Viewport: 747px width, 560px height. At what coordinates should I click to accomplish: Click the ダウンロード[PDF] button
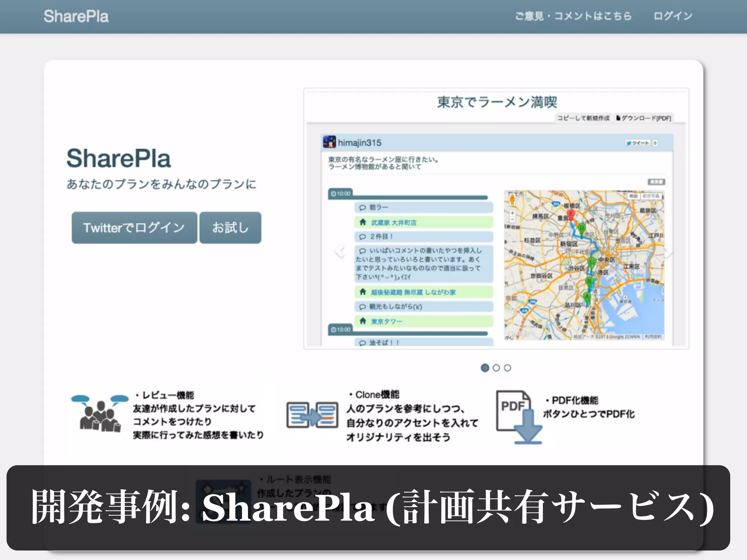(x=644, y=118)
